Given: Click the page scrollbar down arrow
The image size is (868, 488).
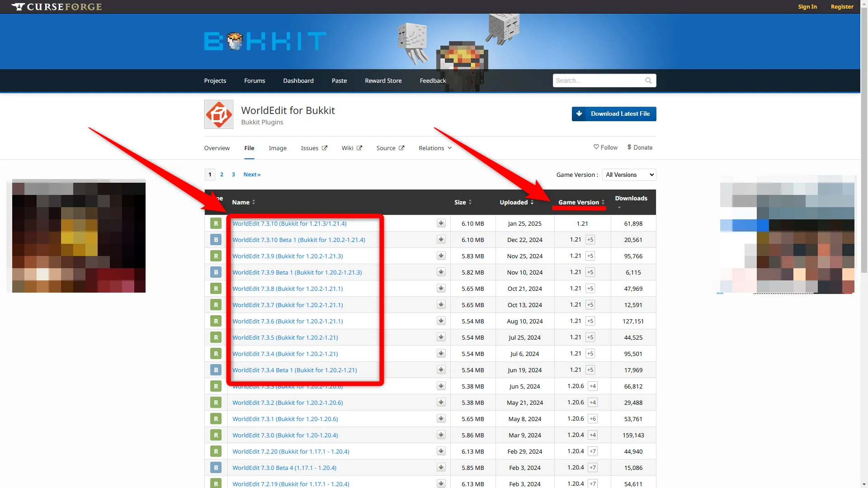Looking at the screenshot, I should point(864,484).
